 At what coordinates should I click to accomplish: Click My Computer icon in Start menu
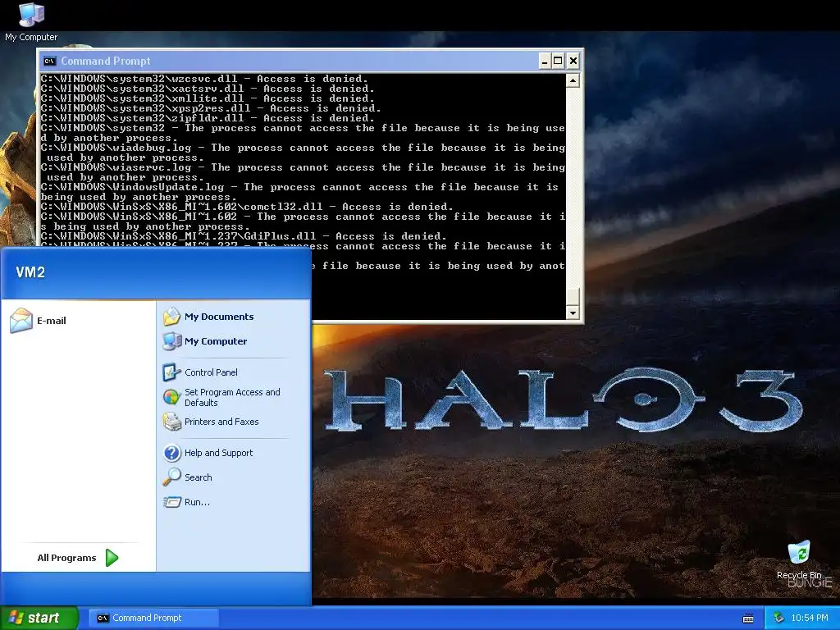[x=172, y=341]
